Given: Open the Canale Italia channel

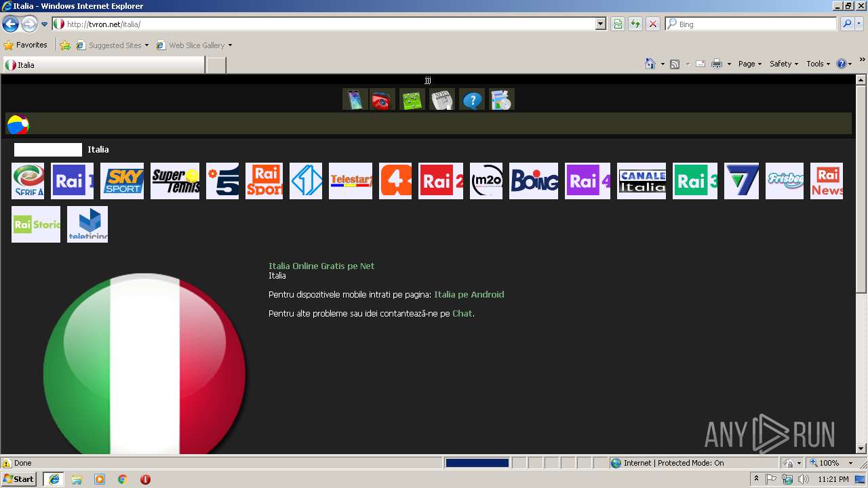Looking at the screenshot, I should pos(642,181).
